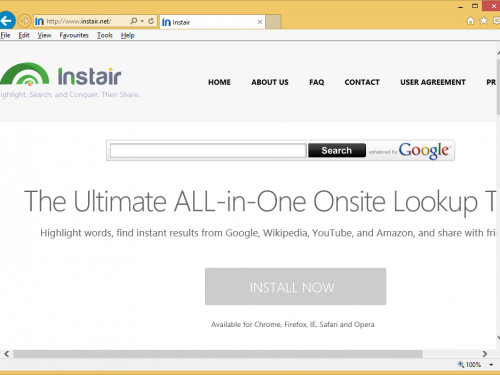Click the 'Available for Chrome, Firefox' text

(293, 324)
